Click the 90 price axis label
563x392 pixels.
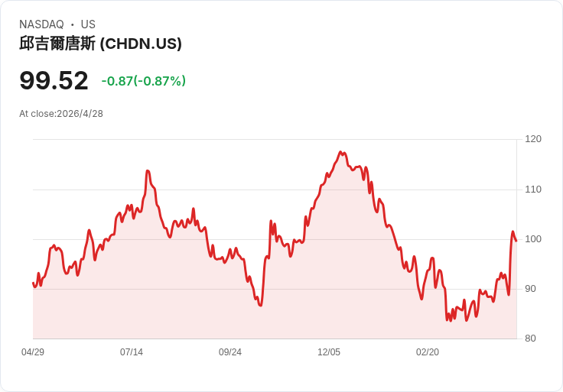pos(530,289)
